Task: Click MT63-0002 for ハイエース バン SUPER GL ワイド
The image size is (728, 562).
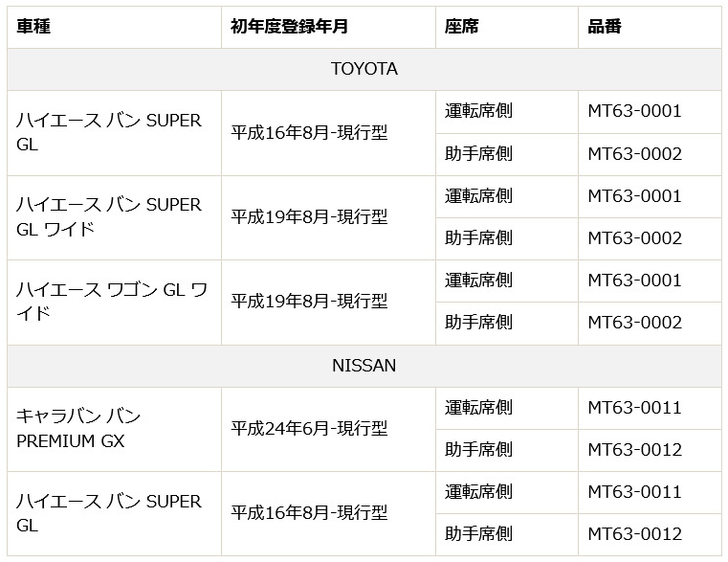Action: (634, 237)
